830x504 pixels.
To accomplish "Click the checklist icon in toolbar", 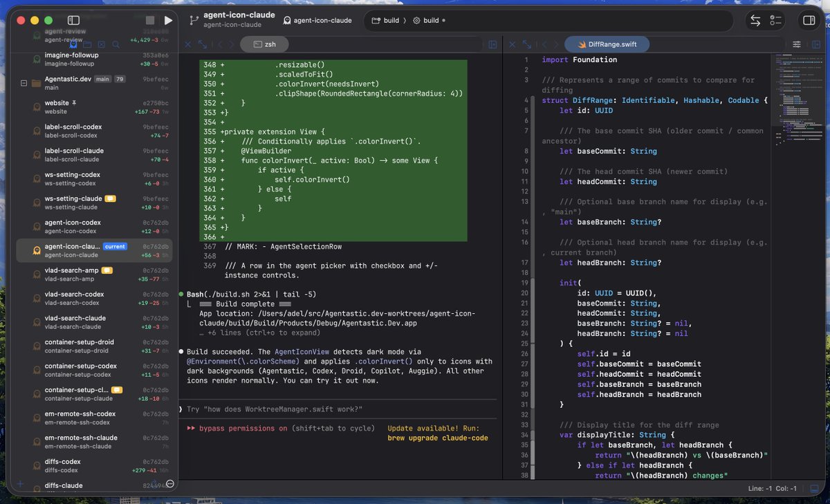I will 775,21.
